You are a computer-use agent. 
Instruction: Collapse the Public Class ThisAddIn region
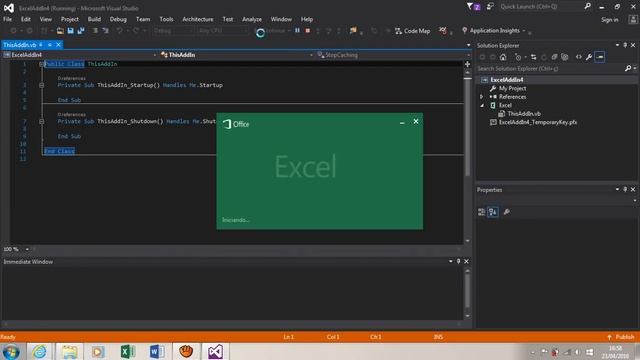pyautogui.click(x=41, y=64)
